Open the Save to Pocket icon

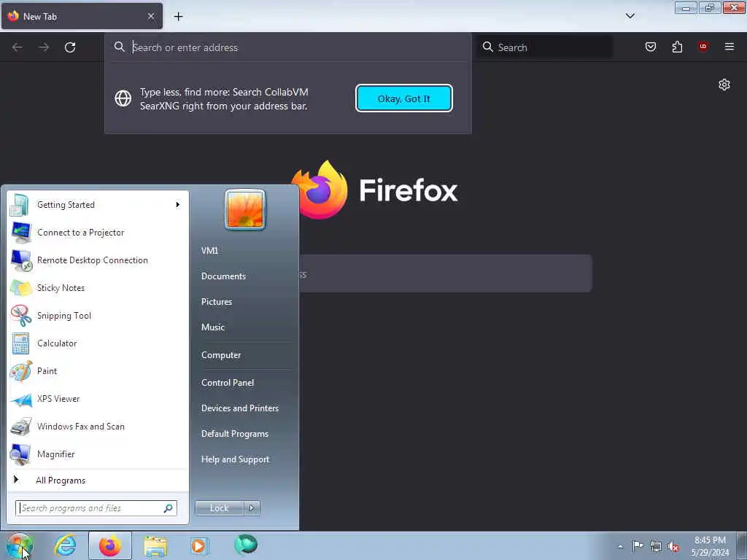click(x=651, y=47)
